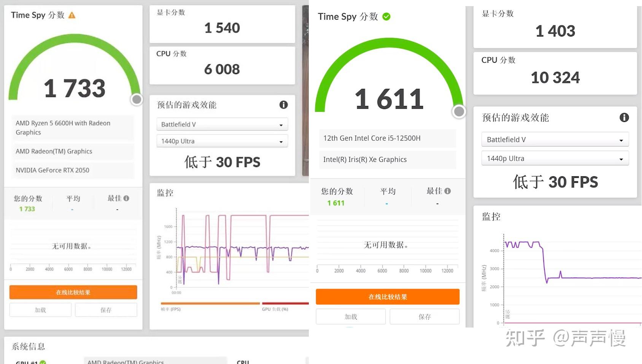Click the 保存 button under the right gauge
Screen dimensions: 642x364
coord(424,317)
